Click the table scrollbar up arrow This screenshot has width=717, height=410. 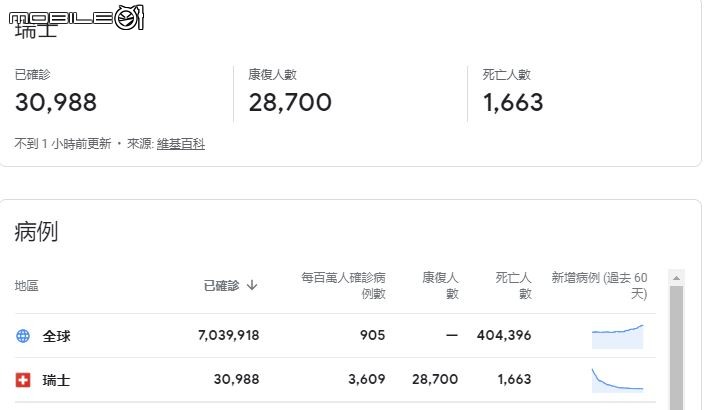676,277
